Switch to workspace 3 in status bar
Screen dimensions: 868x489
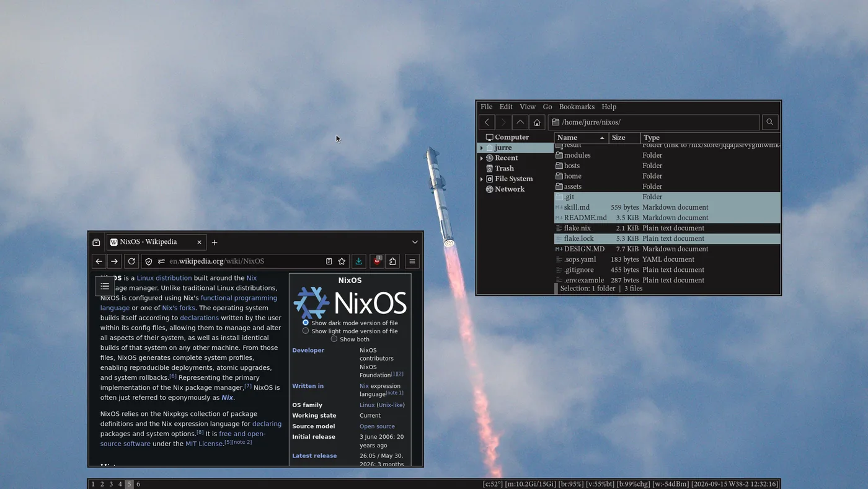pyautogui.click(x=111, y=484)
